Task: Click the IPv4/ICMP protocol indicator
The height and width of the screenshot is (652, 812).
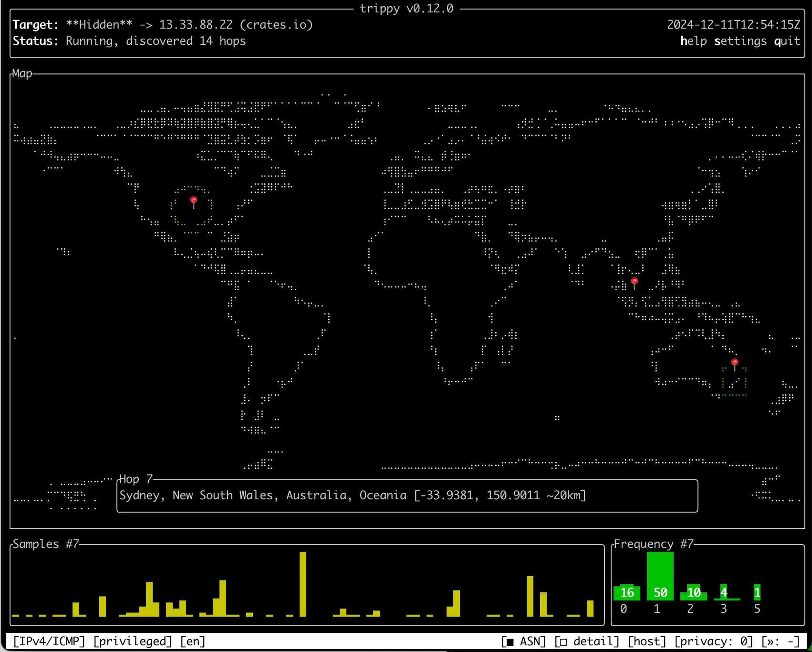Action: [x=49, y=641]
